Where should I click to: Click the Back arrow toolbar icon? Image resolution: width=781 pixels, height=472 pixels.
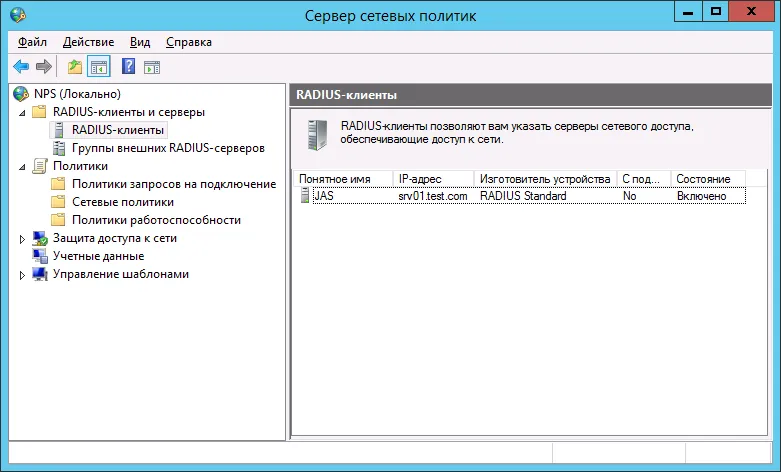[x=21, y=66]
